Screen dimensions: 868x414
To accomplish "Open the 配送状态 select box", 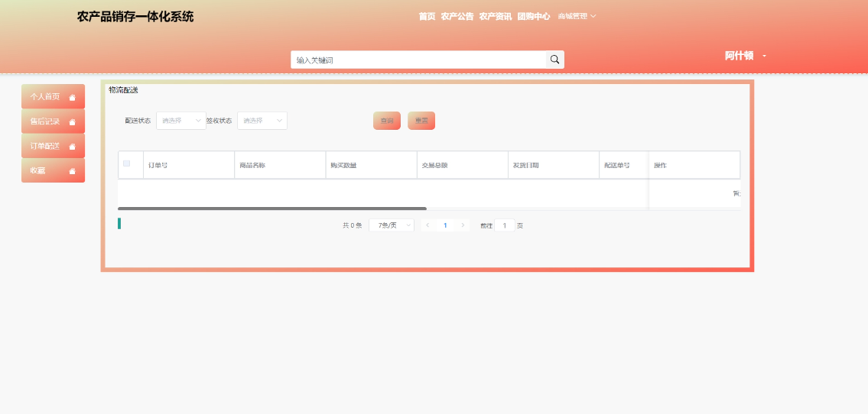I will [181, 121].
